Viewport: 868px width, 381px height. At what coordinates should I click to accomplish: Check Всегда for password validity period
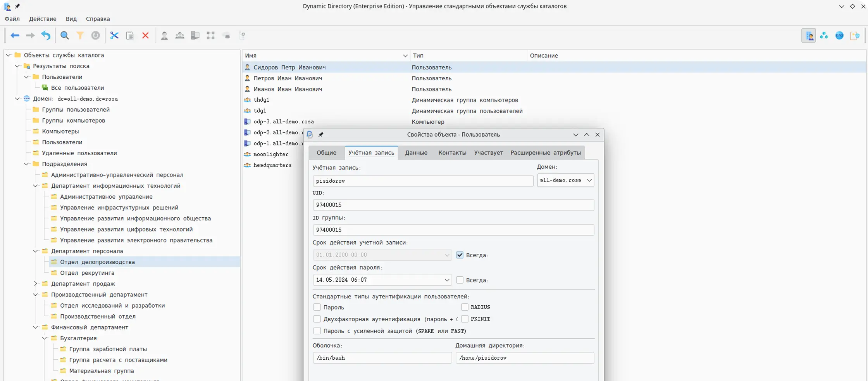pyautogui.click(x=460, y=280)
